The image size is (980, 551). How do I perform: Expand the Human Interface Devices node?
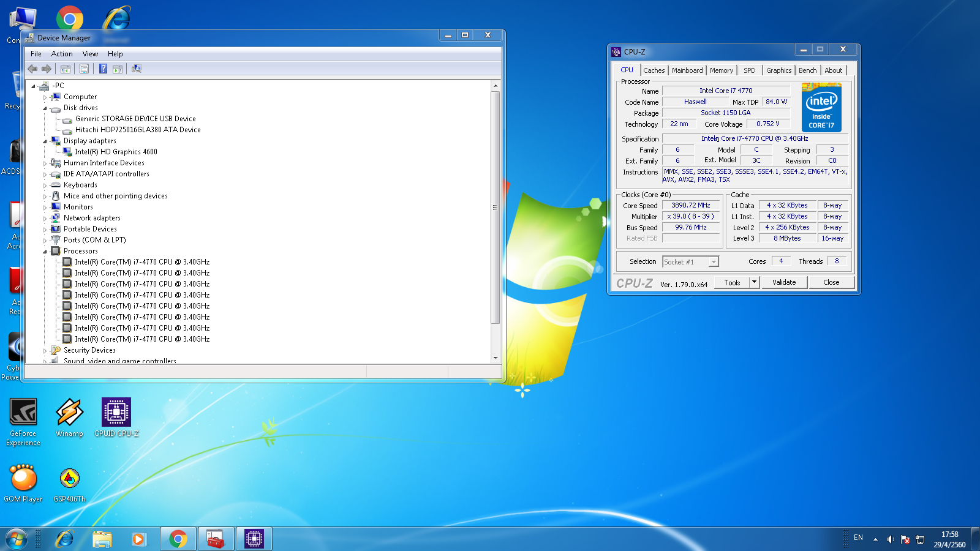(45, 163)
